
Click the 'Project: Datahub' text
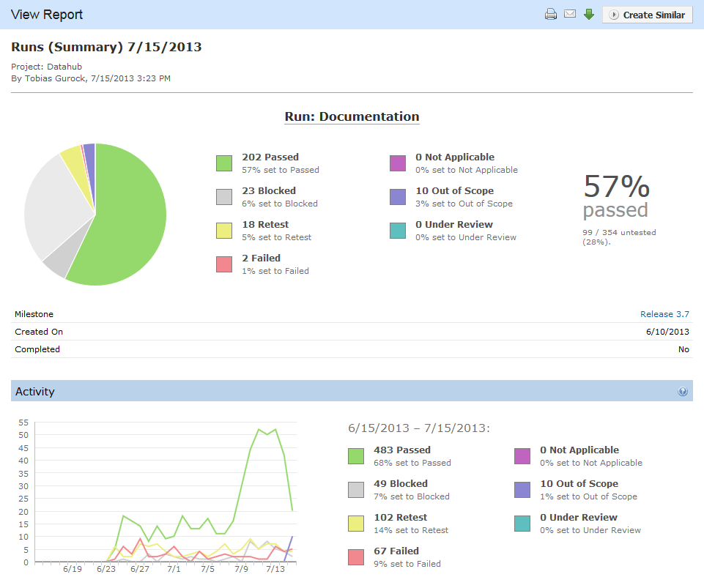[47, 67]
